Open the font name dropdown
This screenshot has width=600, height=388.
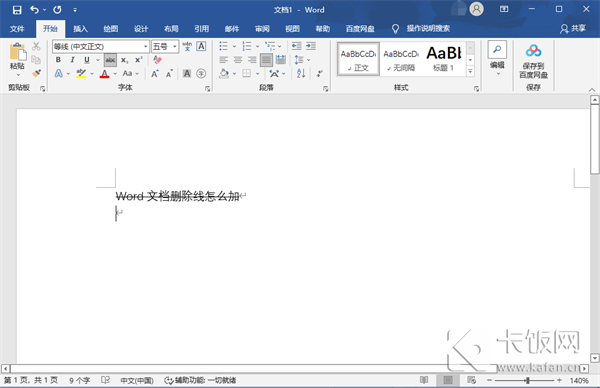click(x=145, y=47)
